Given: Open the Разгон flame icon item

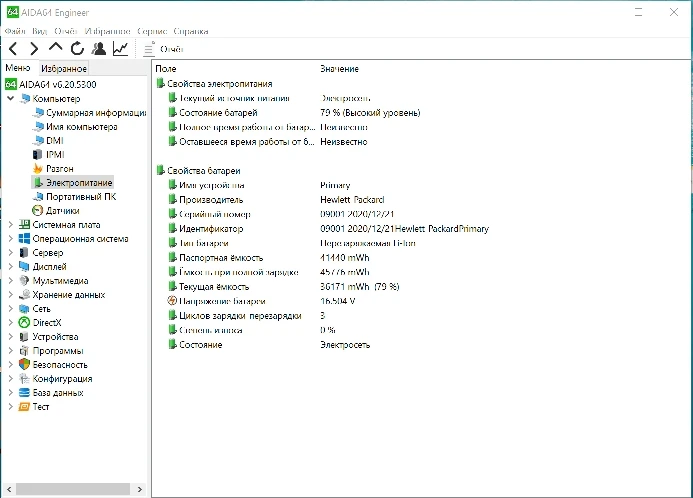Looking at the screenshot, I should [x=38, y=169].
